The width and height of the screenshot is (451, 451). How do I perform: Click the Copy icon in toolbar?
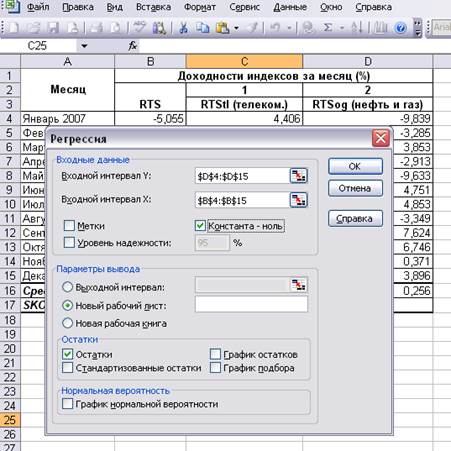pos(202,28)
